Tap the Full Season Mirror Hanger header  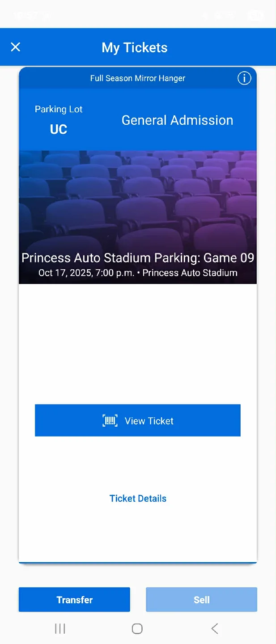[137, 78]
